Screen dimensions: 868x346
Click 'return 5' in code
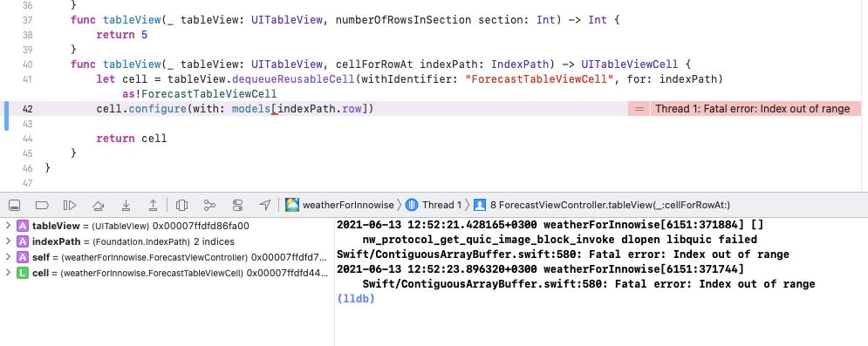(x=122, y=35)
